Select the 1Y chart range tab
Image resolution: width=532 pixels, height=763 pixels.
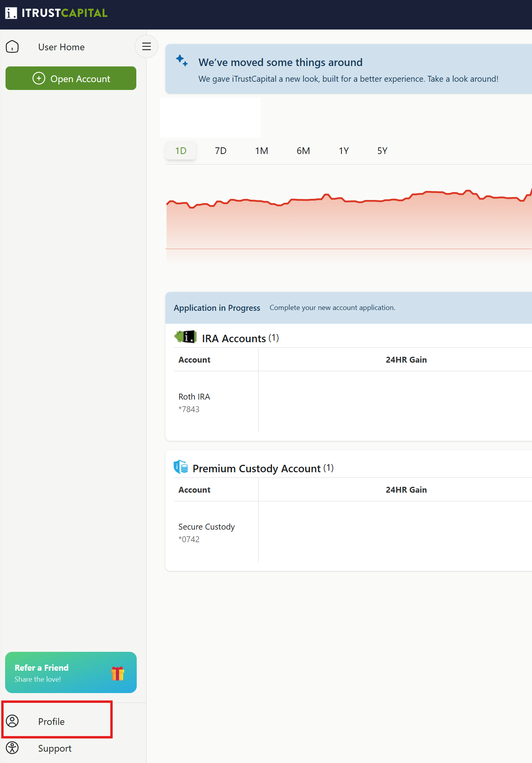344,151
